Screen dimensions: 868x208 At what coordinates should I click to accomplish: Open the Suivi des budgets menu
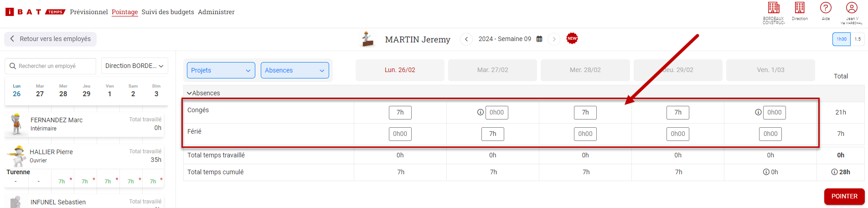[168, 12]
